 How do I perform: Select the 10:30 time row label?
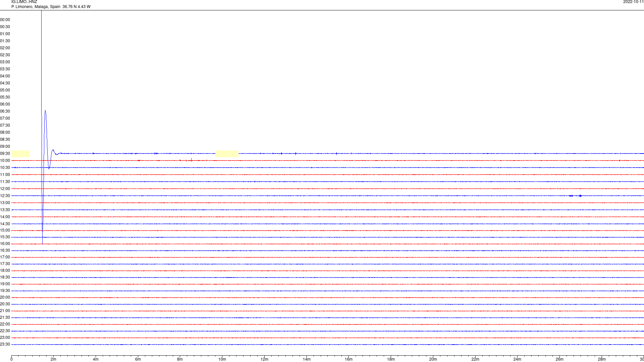coord(5,168)
